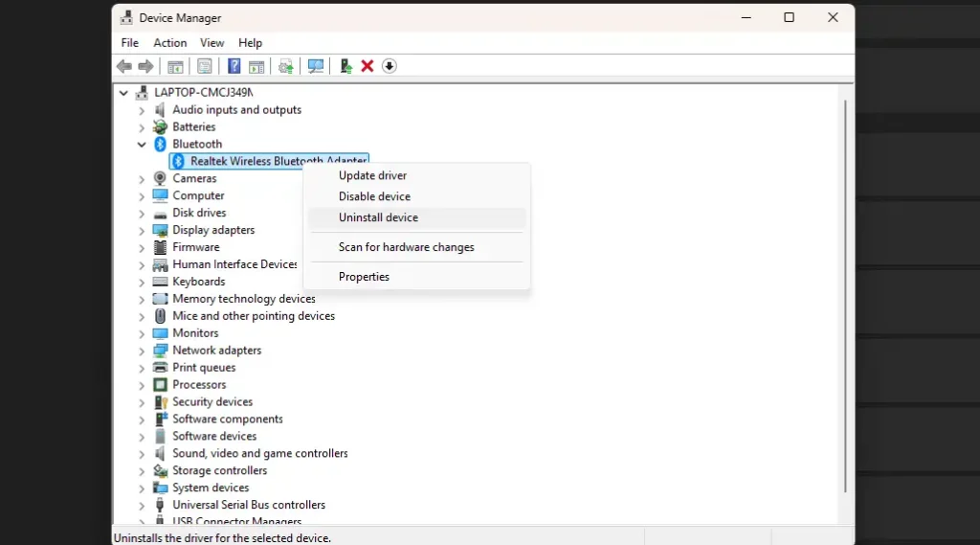Click the Bluetooth category icon
Viewport: 980px width, 545px height.
[160, 144]
